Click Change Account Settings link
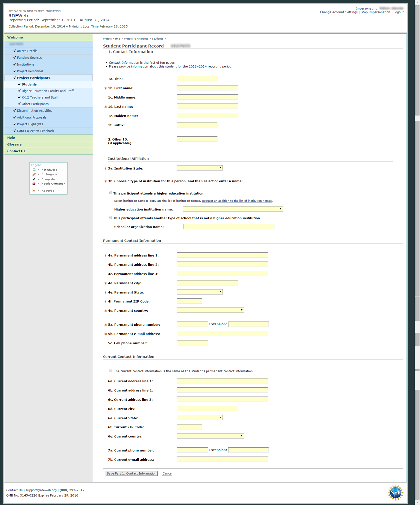 [339, 12]
